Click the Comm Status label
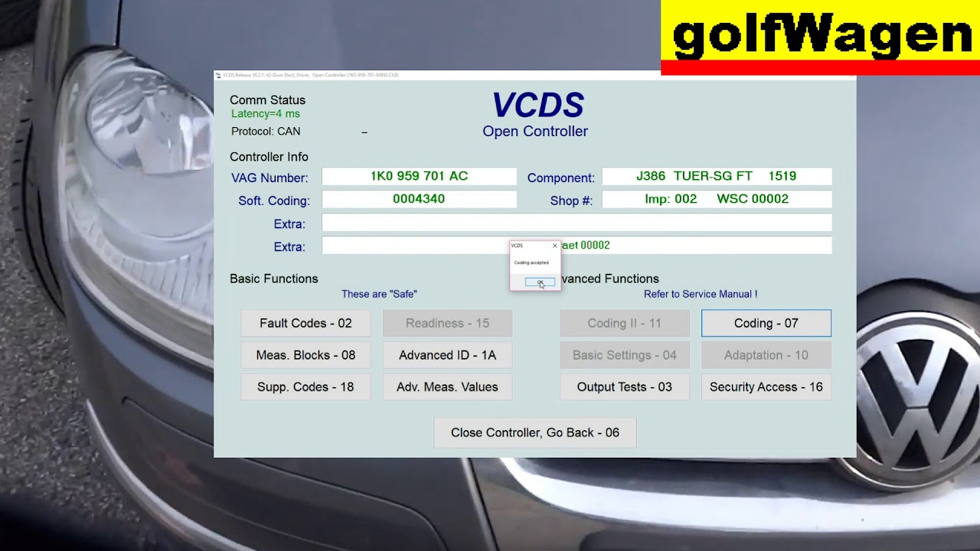The width and height of the screenshot is (980, 551). click(x=267, y=100)
